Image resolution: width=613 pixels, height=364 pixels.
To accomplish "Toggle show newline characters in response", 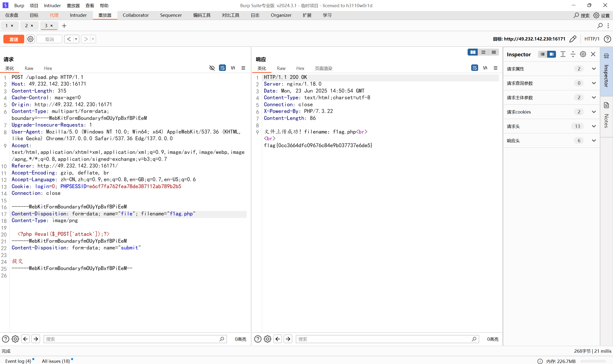I will 485,68.
